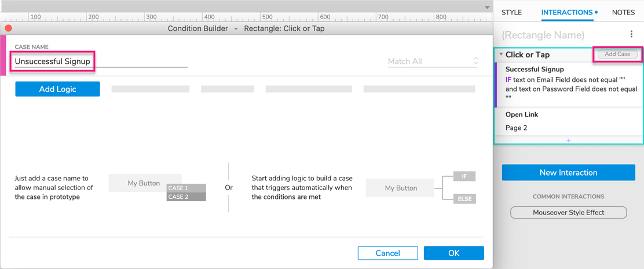Click the plus icon below Page 2
This screenshot has width=644, height=269.
click(568, 141)
